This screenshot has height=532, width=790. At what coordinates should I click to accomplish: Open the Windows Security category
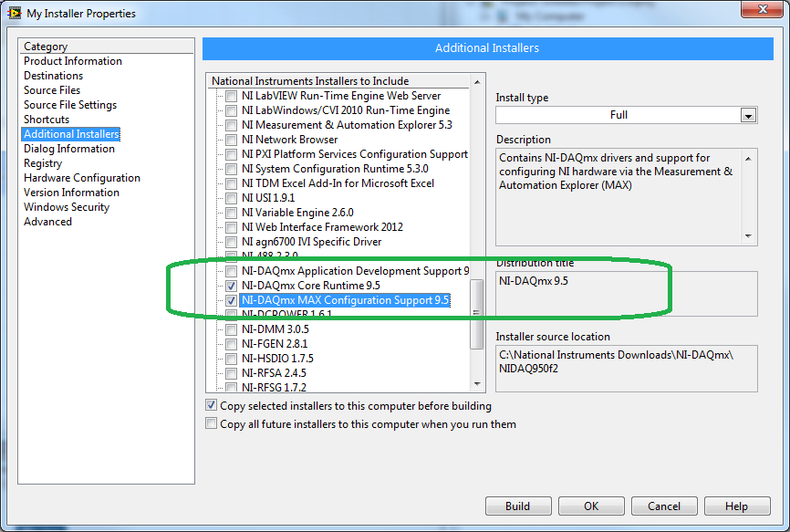tap(67, 207)
